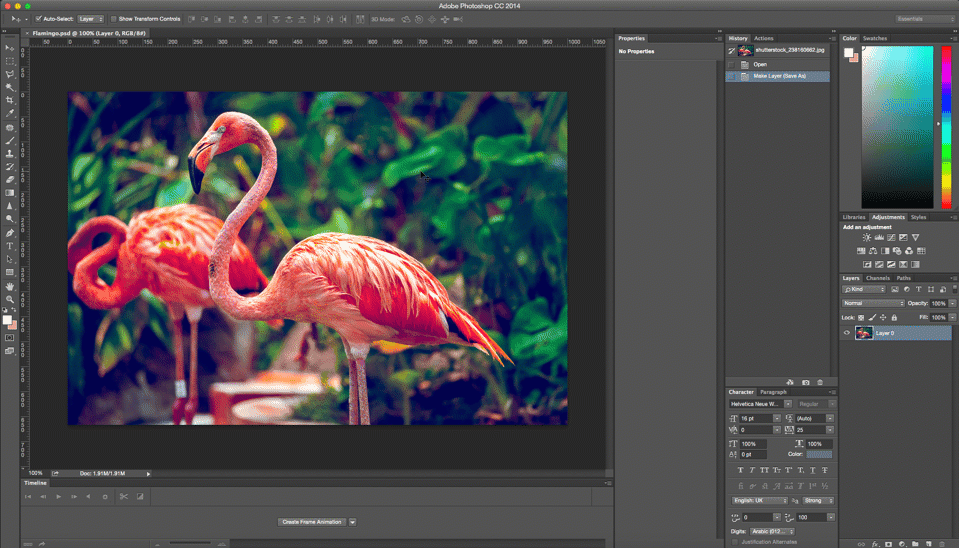Click the vertical hue spectrum bar
The image size is (959, 548).
pyautogui.click(x=947, y=125)
